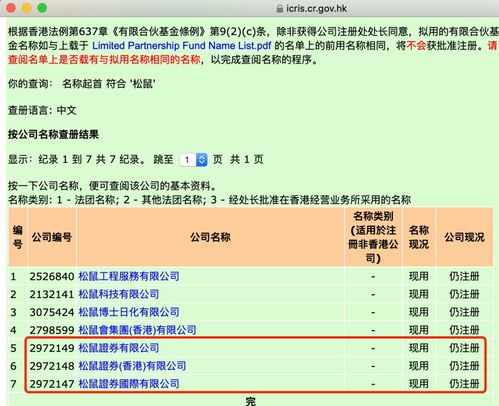Viewport: 499px width, 406px height.
Task: Open Limited Partnership Fund Name List.pdf link
Action: 182,45
